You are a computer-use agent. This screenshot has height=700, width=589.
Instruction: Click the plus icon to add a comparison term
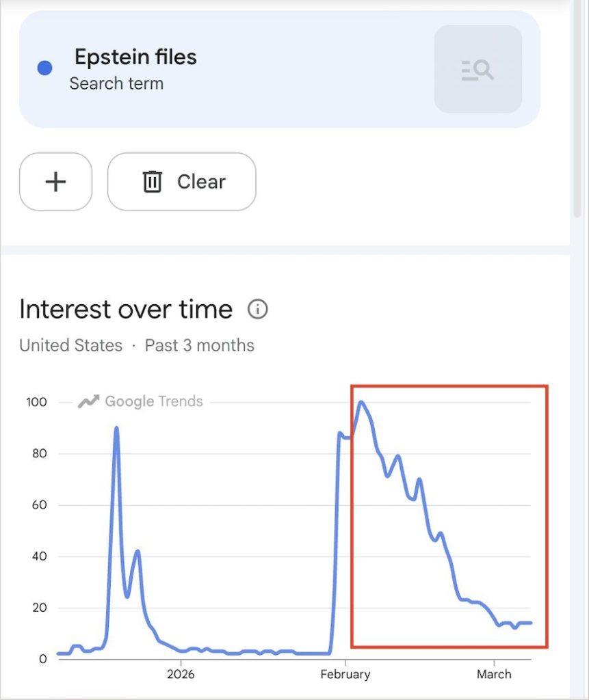[x=55, y=181]
